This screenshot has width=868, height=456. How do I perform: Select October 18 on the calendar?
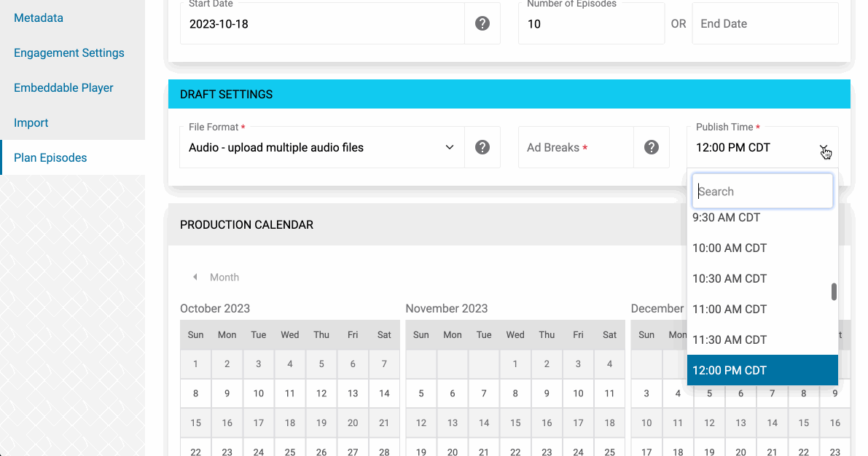(x=289, y=422)
